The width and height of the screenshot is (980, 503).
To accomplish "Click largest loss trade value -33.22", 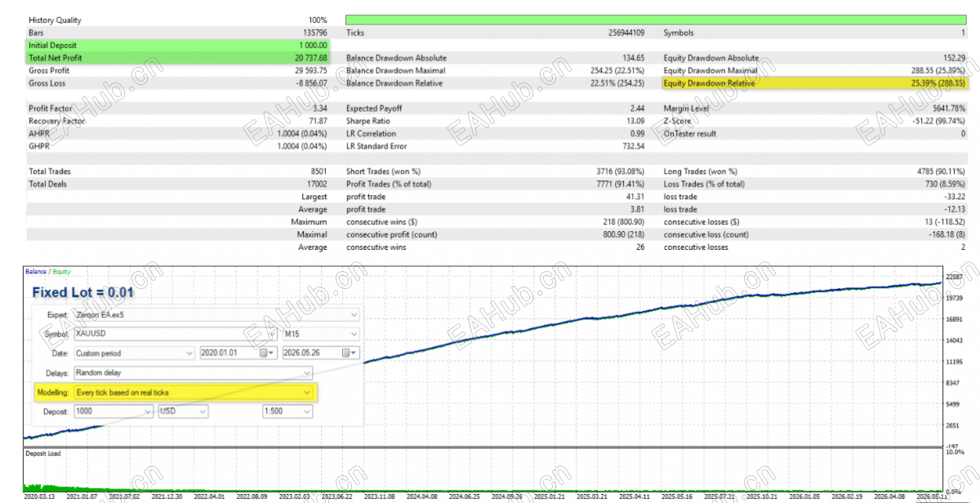I will pos(955,197).
